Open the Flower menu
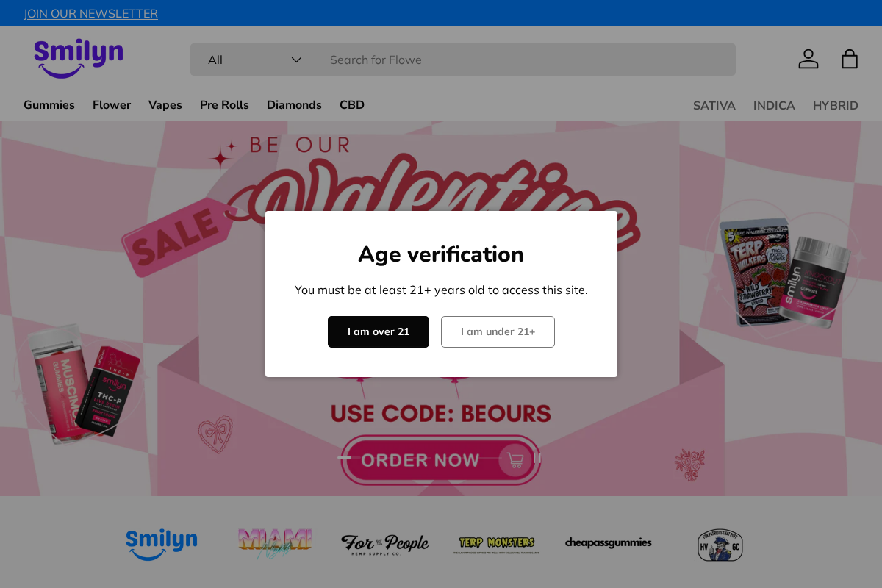The width and height of the screenshot is (882, 588). click(x=112, y=105)
